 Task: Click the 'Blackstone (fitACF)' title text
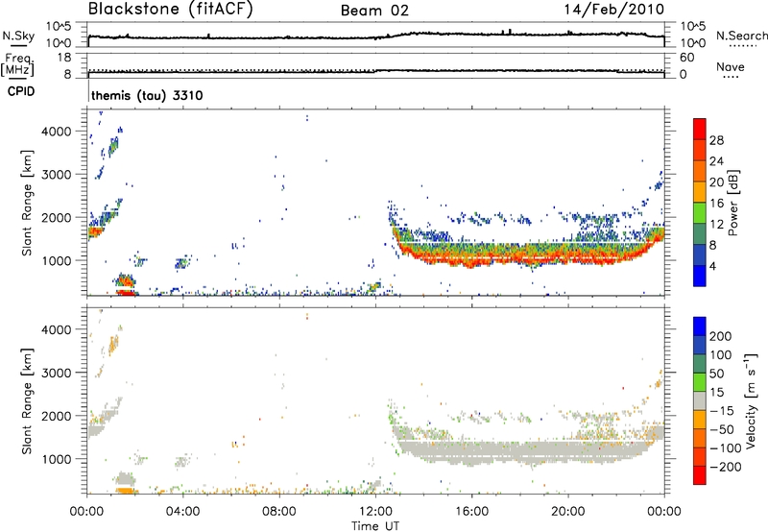pyautogui.click(x=171, y=10)
